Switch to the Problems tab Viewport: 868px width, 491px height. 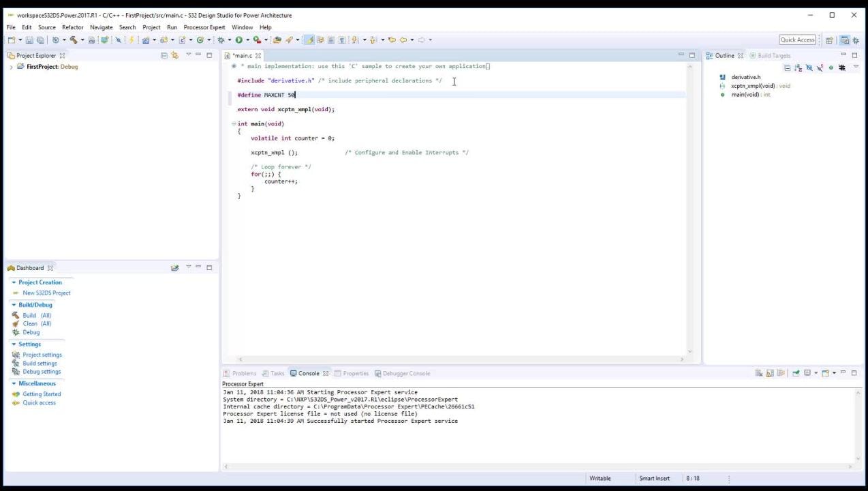[243, 373]
